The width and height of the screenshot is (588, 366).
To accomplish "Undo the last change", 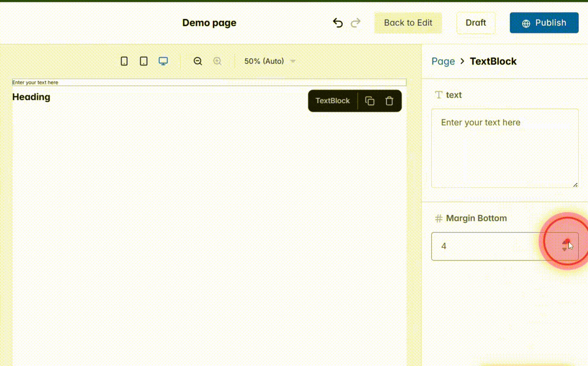I will (338, 23).
